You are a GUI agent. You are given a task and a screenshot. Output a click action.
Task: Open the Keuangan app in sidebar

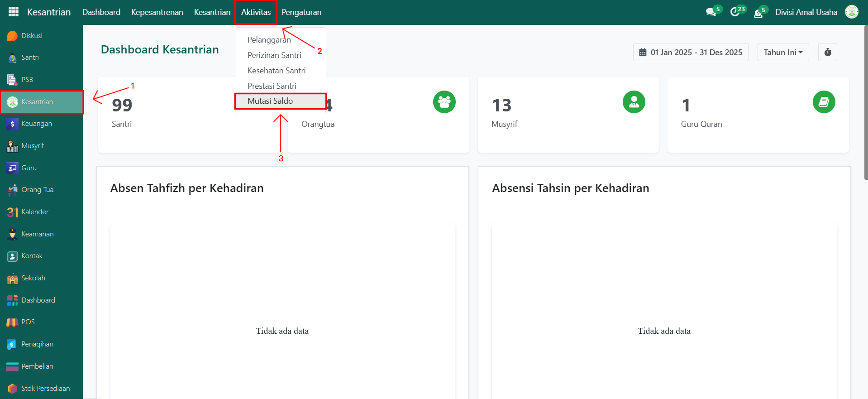(x=36, y=124)
